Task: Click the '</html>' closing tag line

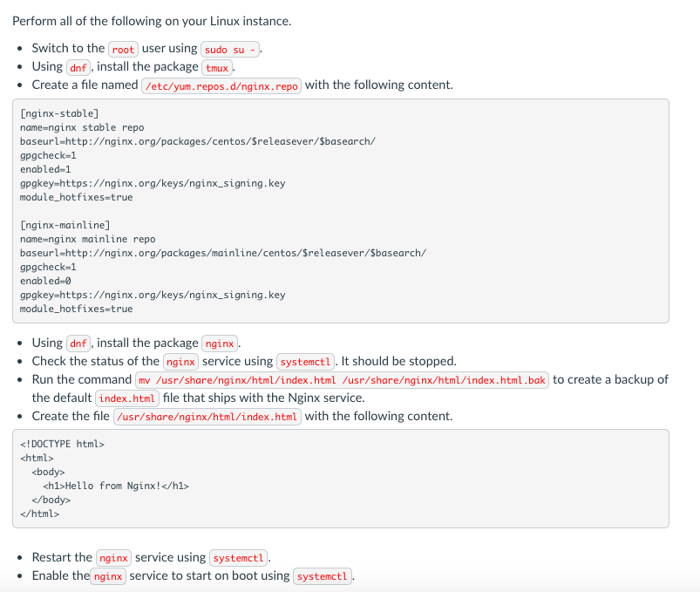Action: [x=40, y=514]
